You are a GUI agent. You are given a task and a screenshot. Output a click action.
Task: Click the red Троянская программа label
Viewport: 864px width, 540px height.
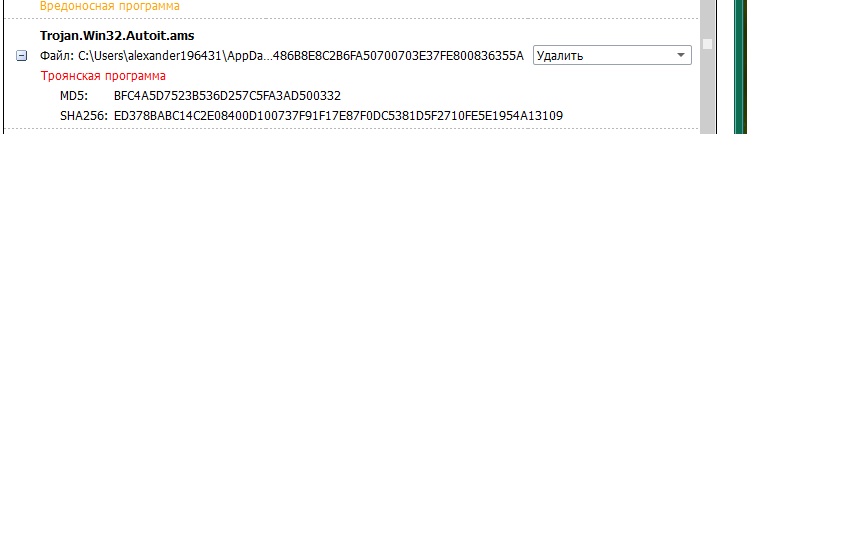103,76
